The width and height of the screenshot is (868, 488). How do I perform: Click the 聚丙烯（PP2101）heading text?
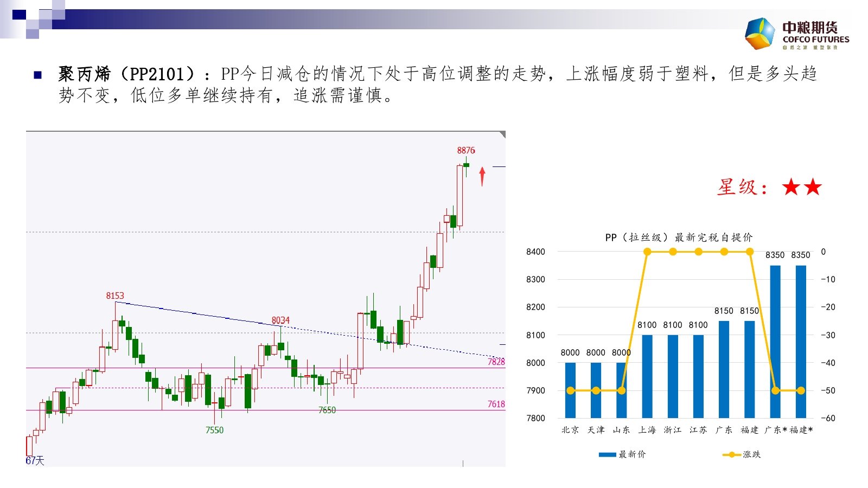point(126,74)
